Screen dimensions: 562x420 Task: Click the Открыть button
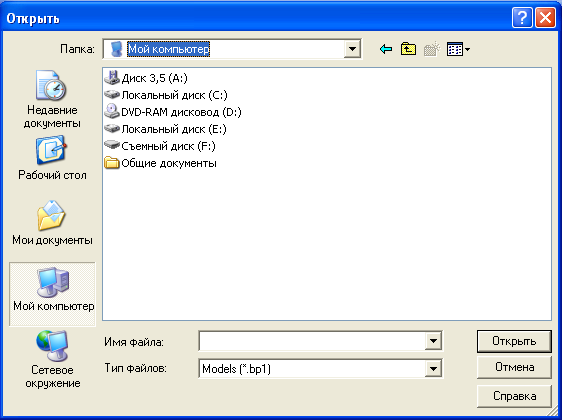click(514, 341)
